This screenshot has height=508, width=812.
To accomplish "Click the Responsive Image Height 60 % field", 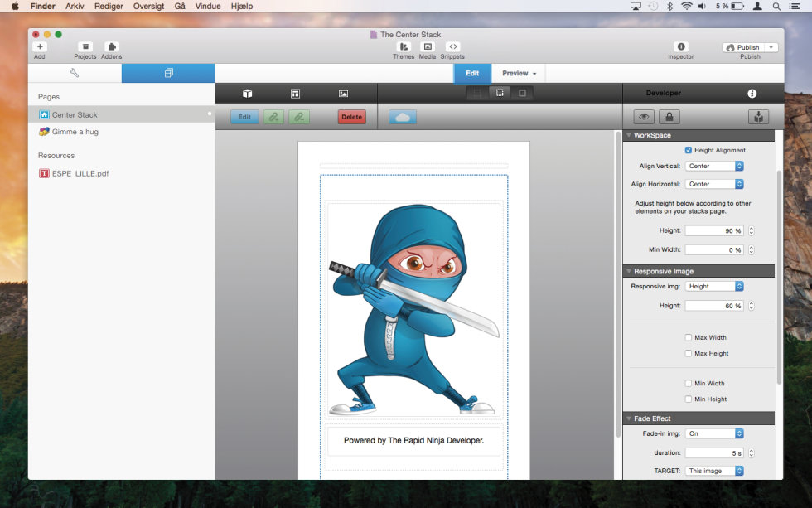I will pos(714,306).
